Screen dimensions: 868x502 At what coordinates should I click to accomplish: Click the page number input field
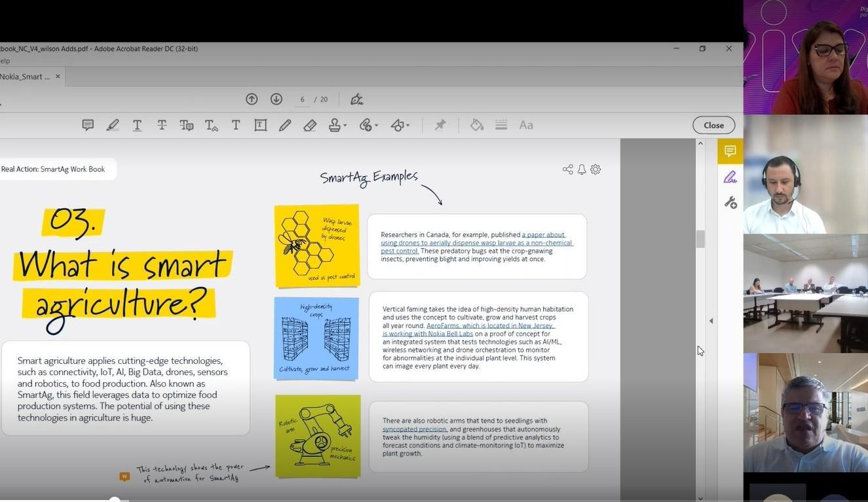302,99
